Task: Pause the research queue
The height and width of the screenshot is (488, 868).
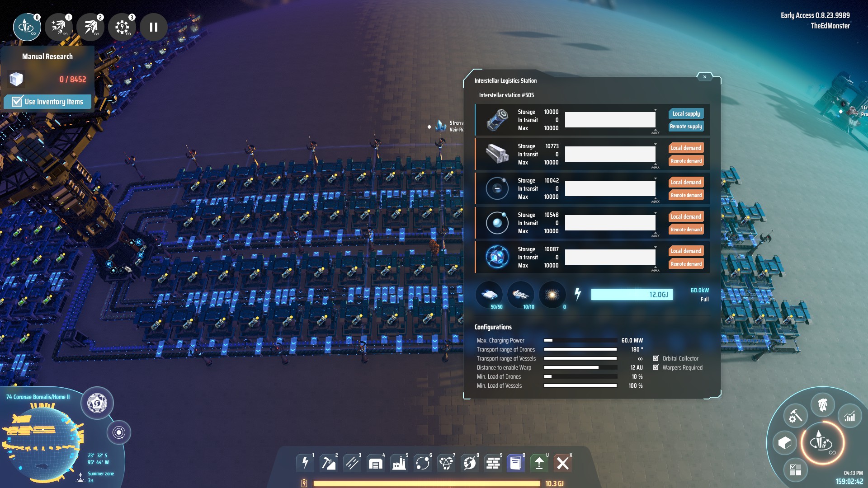Action: 154,27
